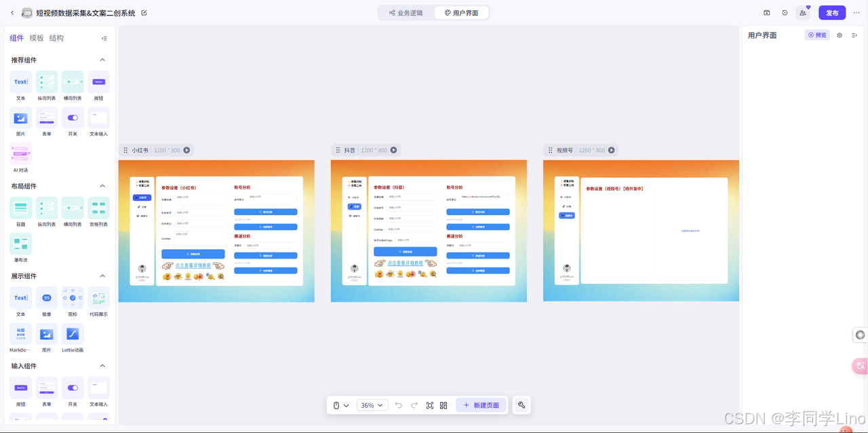Click the floating assistant circle on right edge

pyautogui.click(x=861, y=335)
